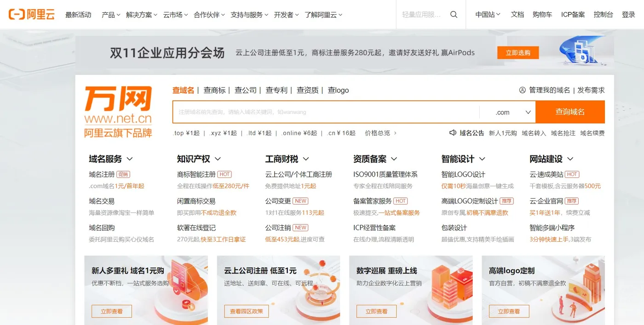The image size is (644, 325).
Task: Click the 立即选购 banner button
Action: (518, 53)
